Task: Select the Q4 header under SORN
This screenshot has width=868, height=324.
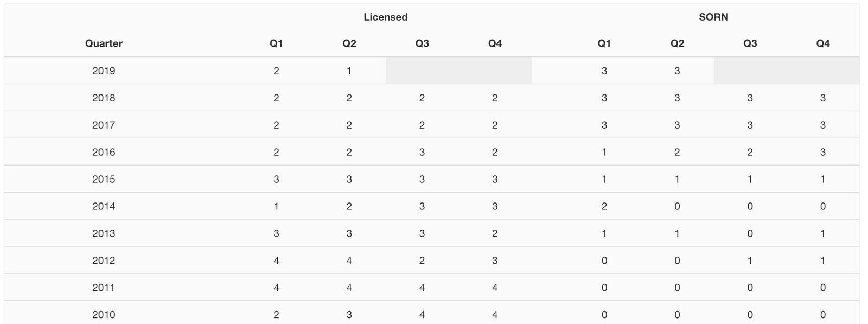Action: pos(823,43)
